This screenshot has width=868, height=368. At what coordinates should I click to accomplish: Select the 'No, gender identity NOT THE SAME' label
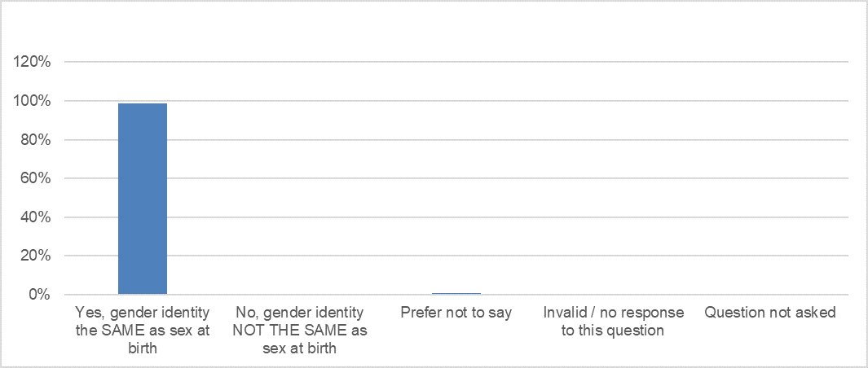click(x=299, y=331)
